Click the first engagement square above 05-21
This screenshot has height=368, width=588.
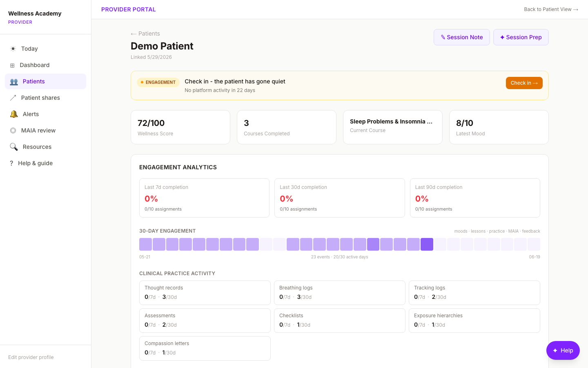point(145,245)
